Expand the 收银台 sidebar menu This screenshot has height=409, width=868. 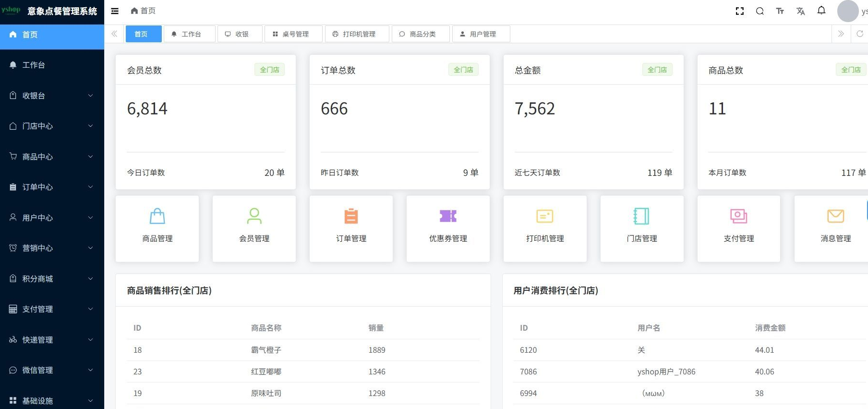point(52,96)
